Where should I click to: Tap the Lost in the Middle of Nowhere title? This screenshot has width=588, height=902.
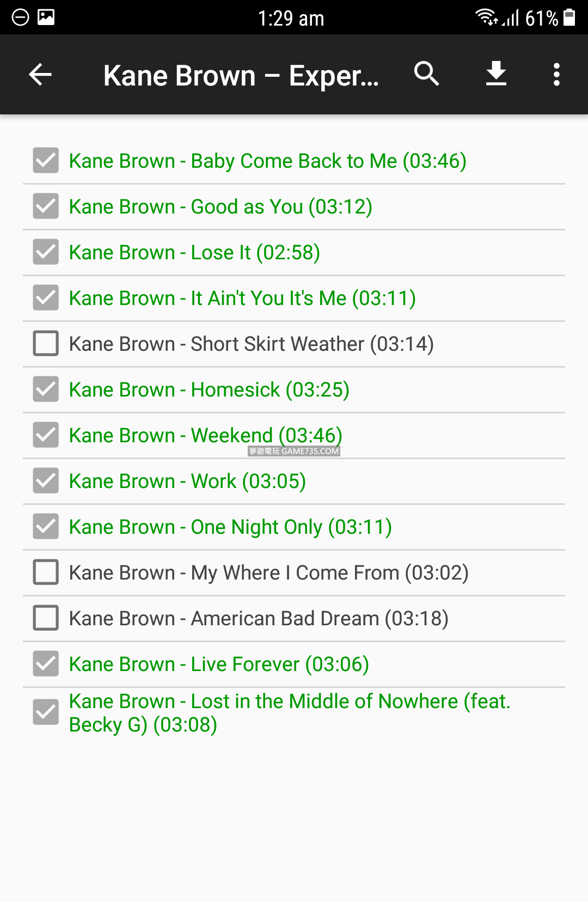point(290,712)
